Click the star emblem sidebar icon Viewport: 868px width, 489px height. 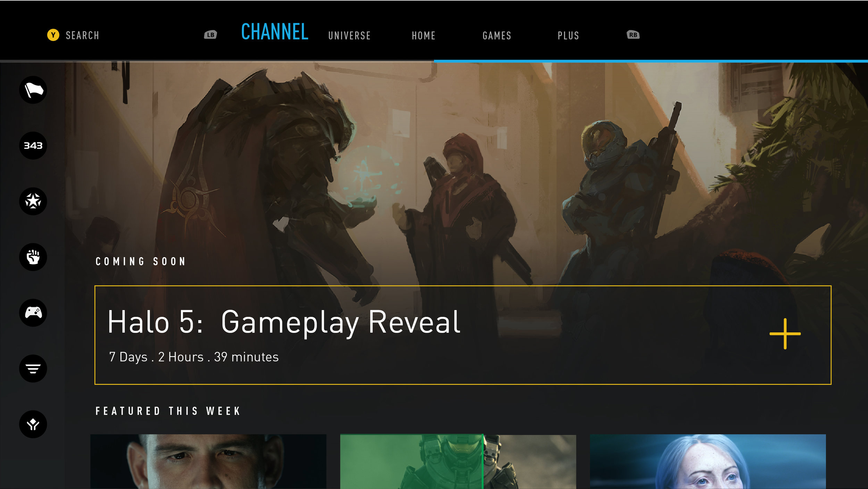(x=33, y=201)
